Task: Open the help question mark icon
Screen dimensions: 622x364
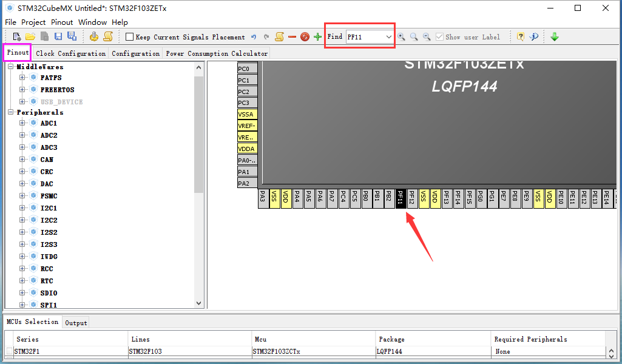Action: click(x=521, y=37)
